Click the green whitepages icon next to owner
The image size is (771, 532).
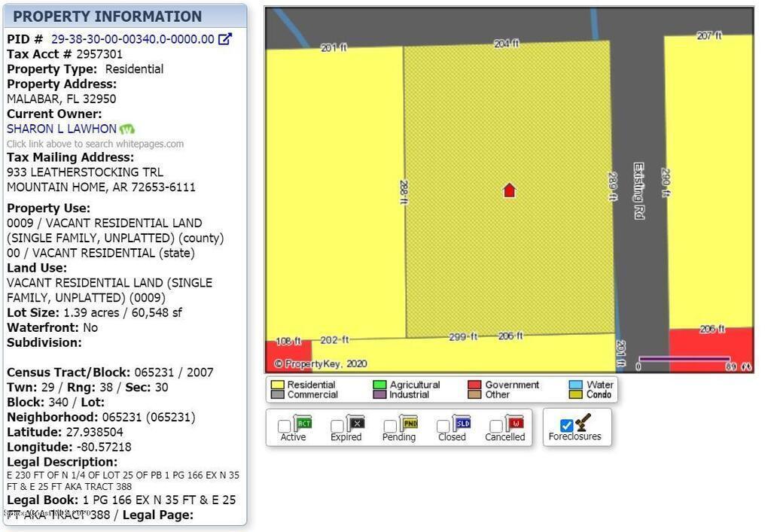(x=127, y=129)
